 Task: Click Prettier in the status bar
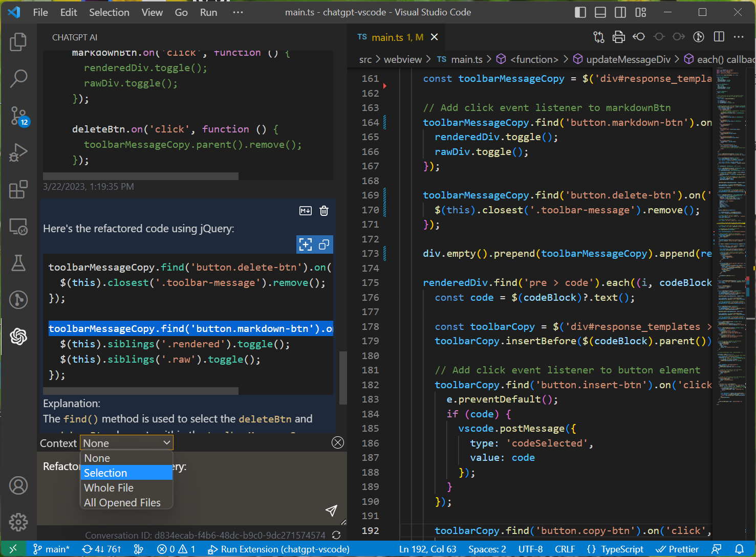(677, 549)
